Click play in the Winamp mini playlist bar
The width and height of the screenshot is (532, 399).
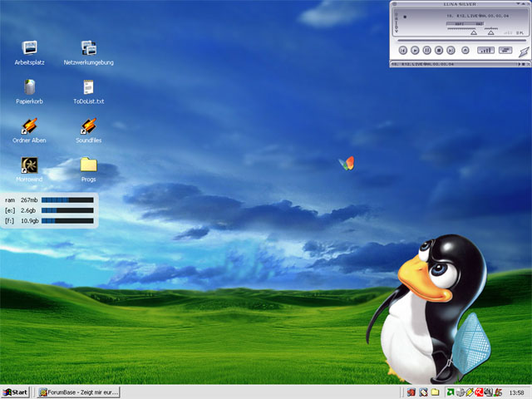click(x=518, y=64)
